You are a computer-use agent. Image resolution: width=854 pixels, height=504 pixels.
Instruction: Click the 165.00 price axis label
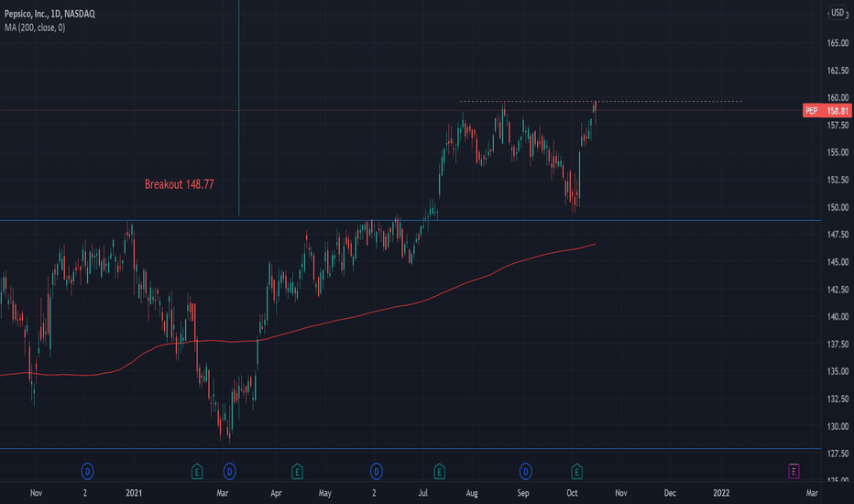pyautogui.click(x=838, y=43)
